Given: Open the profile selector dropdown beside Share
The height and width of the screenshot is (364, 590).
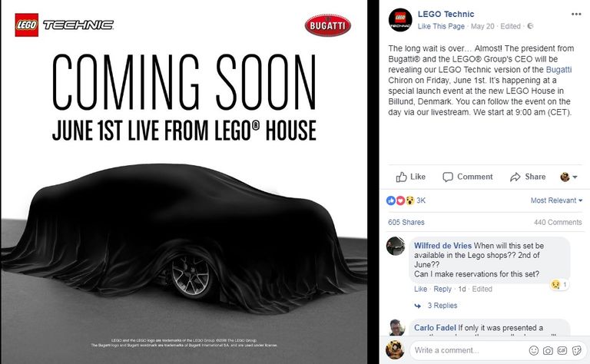Looking at the screenshot, I should (568, 177).
